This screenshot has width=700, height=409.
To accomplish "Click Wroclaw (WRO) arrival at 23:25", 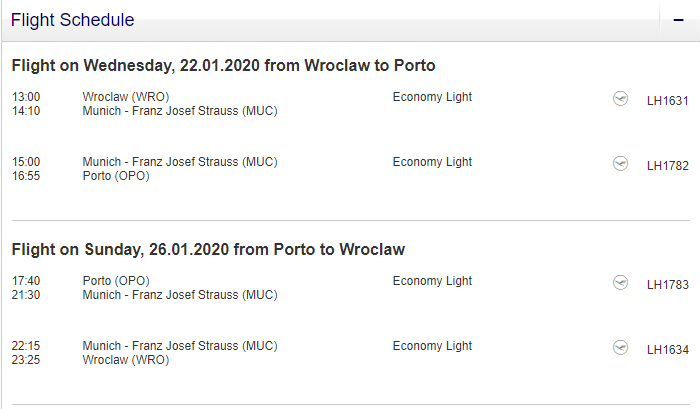I will pos(126,360).
